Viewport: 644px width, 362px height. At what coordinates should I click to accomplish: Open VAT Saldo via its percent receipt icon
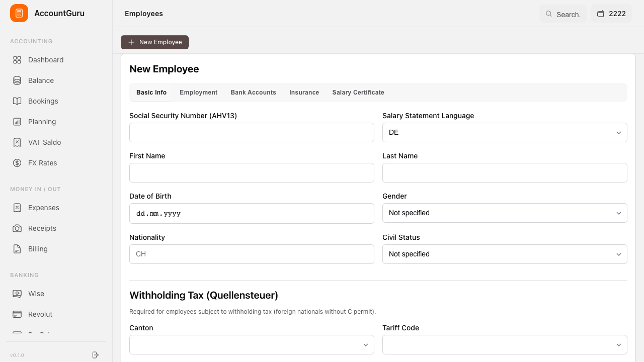[17, 142]
